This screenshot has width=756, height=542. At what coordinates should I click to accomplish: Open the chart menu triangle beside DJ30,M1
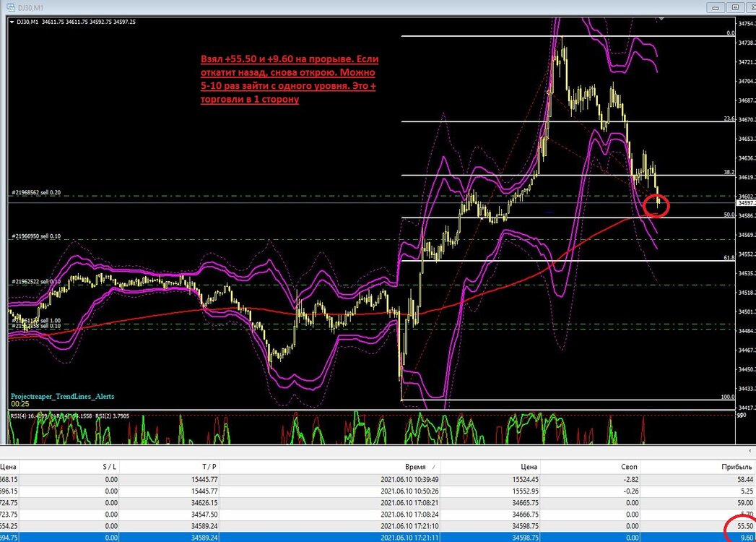coord(12,22)
